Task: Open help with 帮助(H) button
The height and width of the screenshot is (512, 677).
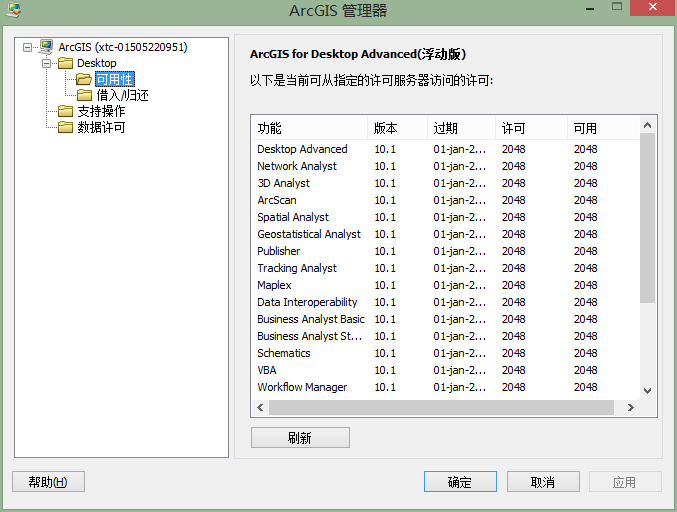Action: (x=48, y=482)
